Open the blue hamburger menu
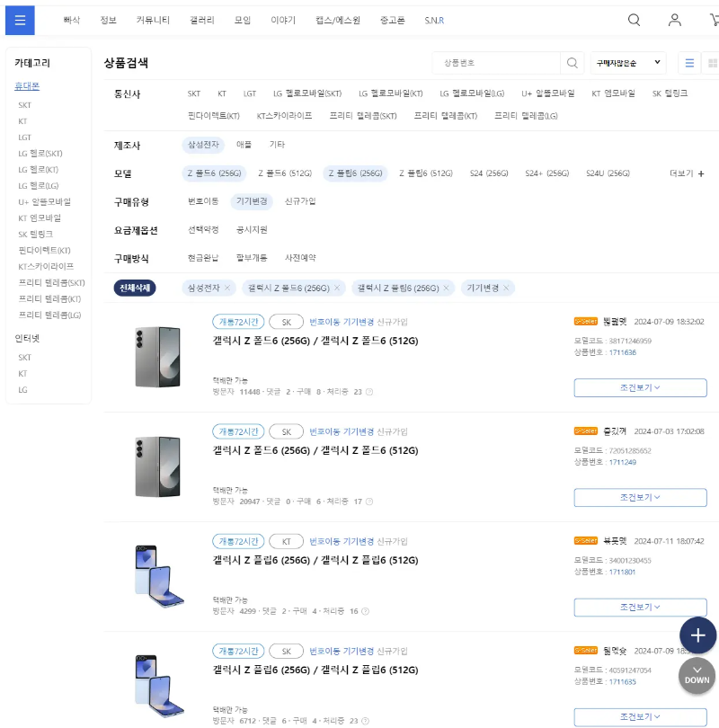This screenshot has width=719, height=728. pos(19,20)
